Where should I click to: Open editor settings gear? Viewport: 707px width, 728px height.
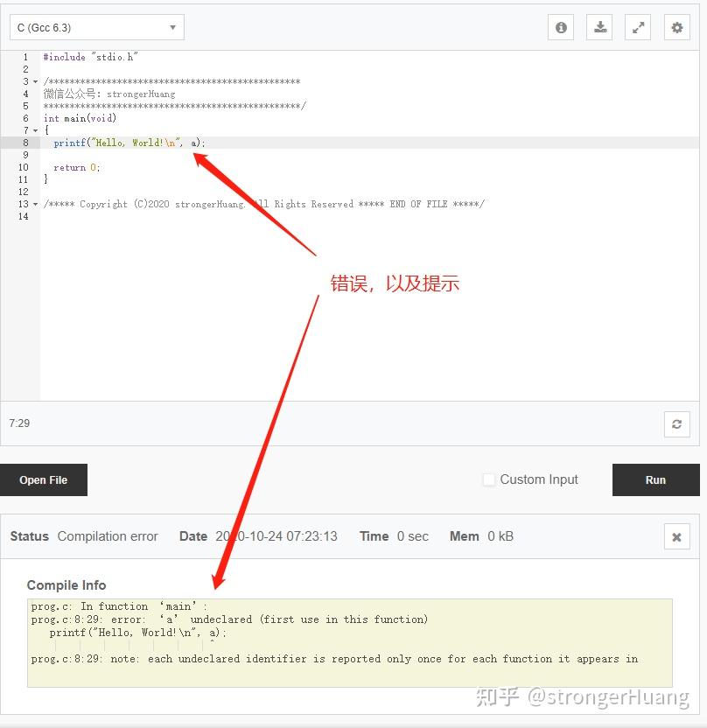[x=677, y=27]
